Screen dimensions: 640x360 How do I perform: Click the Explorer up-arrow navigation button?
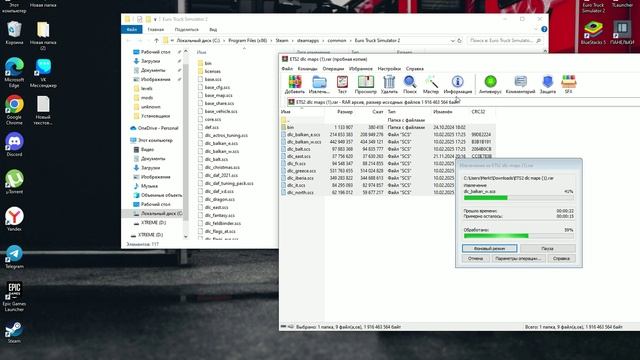pyautogui.click(x=156, y=40)
